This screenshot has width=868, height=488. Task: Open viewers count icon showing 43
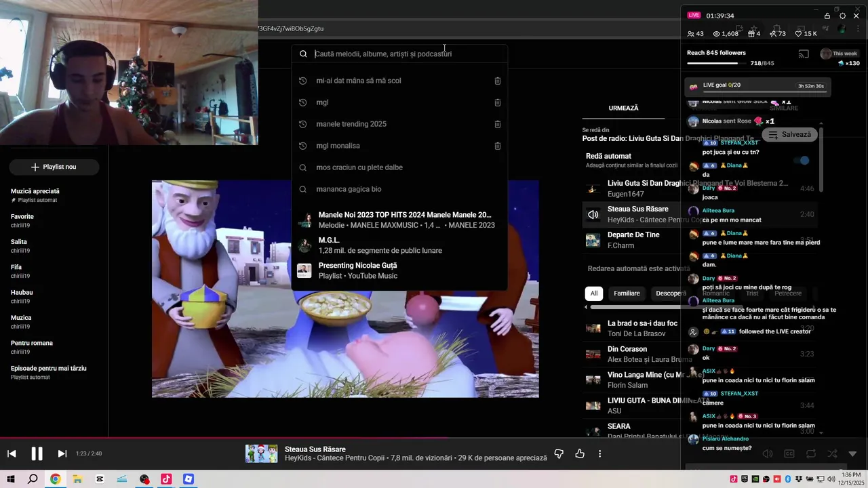(691, 34)
